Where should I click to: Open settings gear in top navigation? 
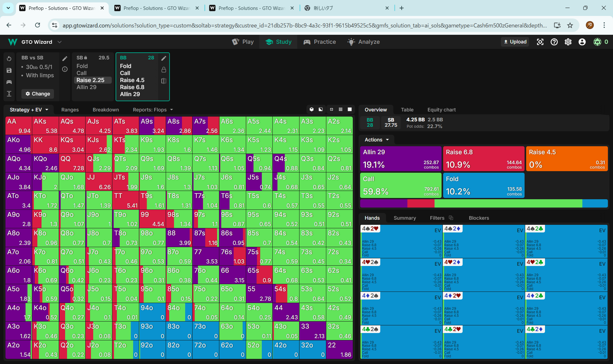coord(568,42)
